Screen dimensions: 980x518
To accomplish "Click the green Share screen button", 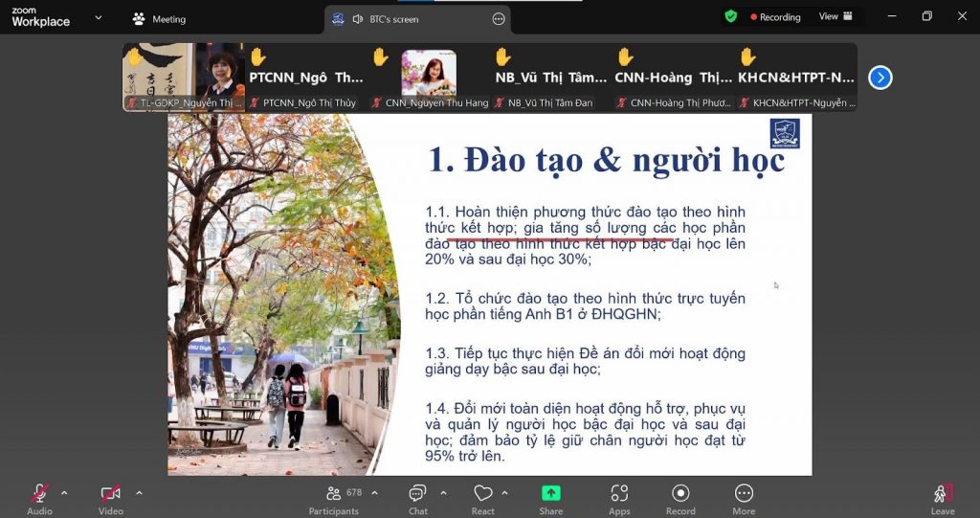I will (551, 496).
